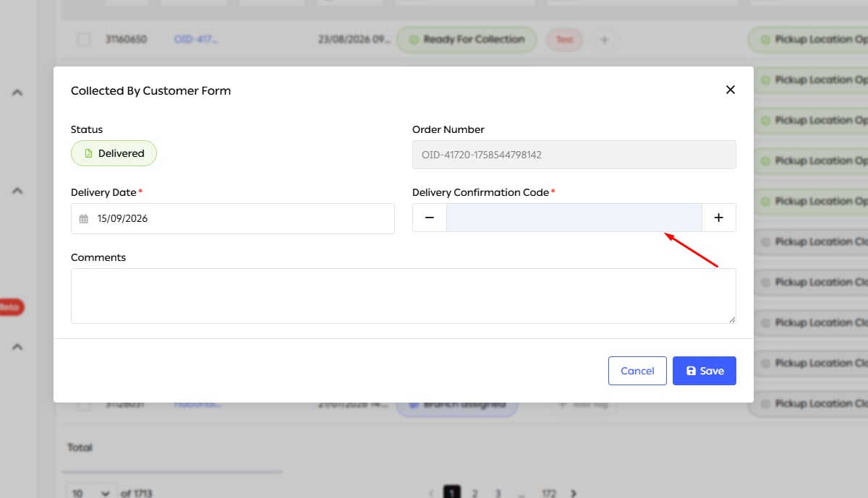
Task: Save the Collected By Customer form
Action: coord(705,371)
